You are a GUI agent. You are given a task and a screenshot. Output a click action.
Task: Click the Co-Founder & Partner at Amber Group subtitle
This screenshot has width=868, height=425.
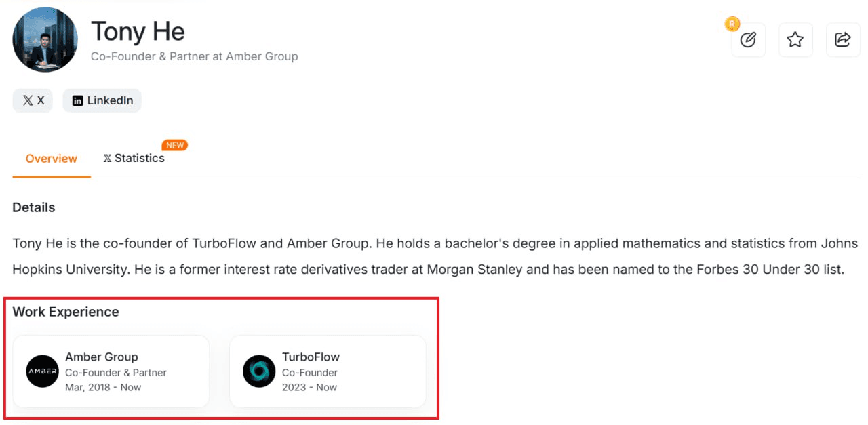click(195, 56)
